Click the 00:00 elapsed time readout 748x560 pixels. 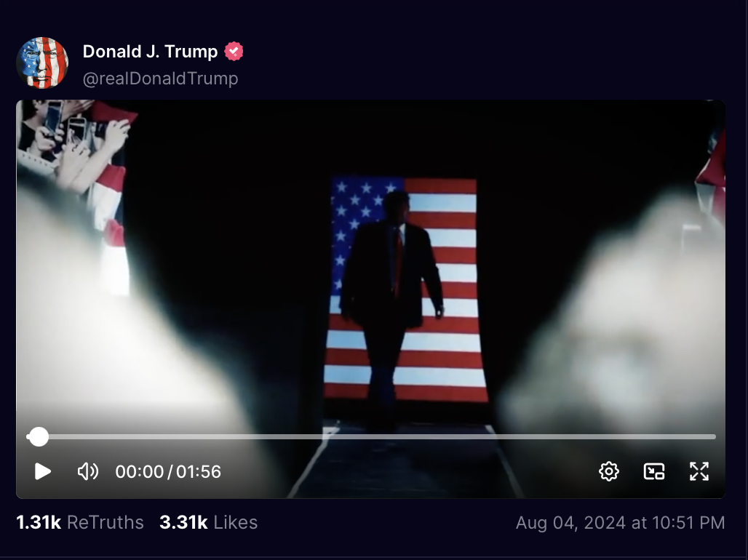tap(139, 472)
